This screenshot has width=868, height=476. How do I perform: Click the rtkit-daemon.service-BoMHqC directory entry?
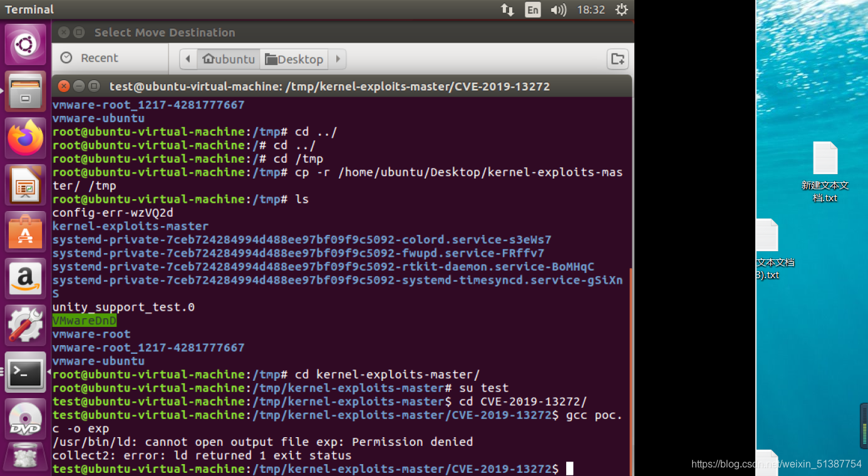[323, 267]
